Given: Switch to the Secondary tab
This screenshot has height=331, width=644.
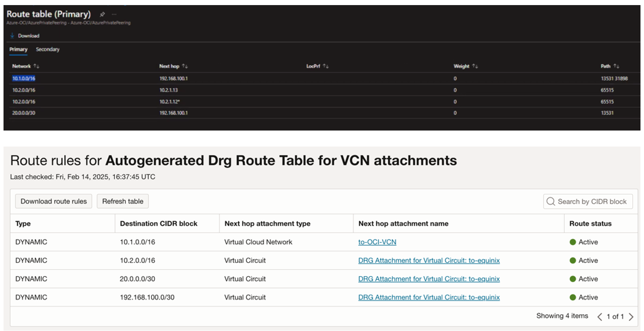Looking at the screenshot, I should click(x=48, y=50).
